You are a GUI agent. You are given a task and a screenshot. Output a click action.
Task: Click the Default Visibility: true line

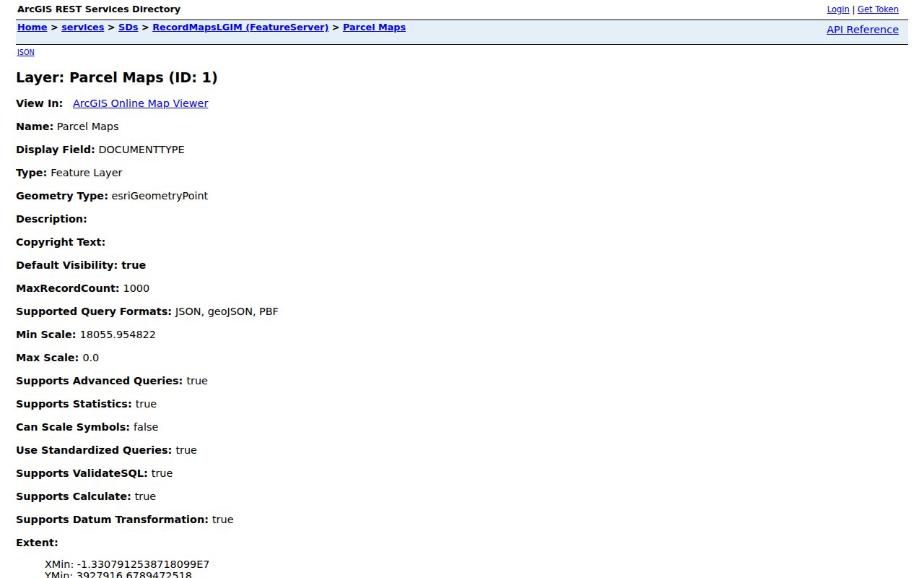pyautogui.click(x=81, y=265)
